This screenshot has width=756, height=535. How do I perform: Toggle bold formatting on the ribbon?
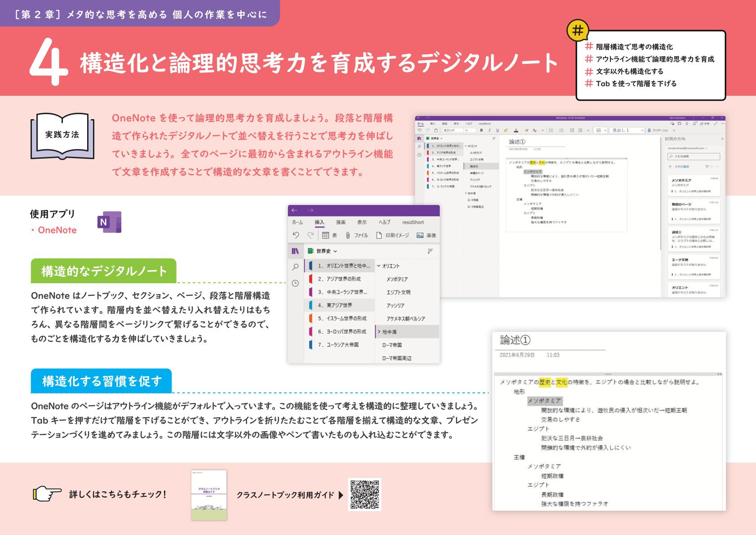click(482, 130)
